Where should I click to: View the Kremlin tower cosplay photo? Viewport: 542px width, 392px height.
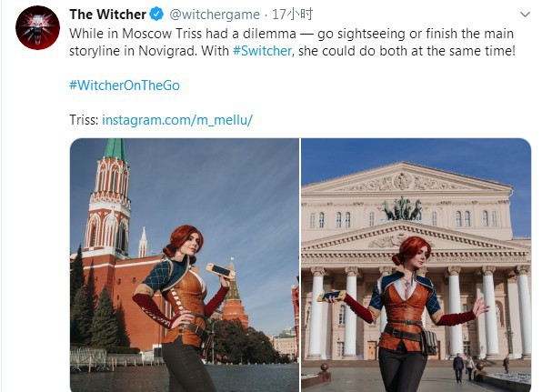coord(185,265)
